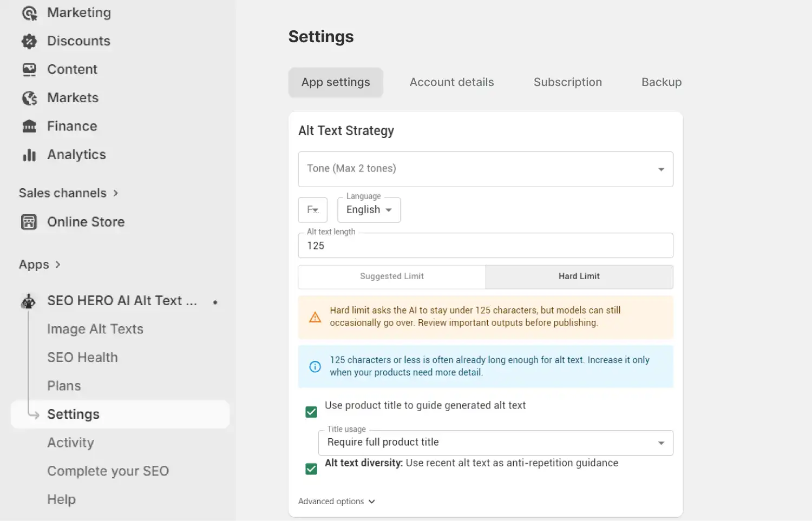The width and height of the screenshot is (812, 521).
Task: Click the hard limit warning message text
Action: [475, 316]
